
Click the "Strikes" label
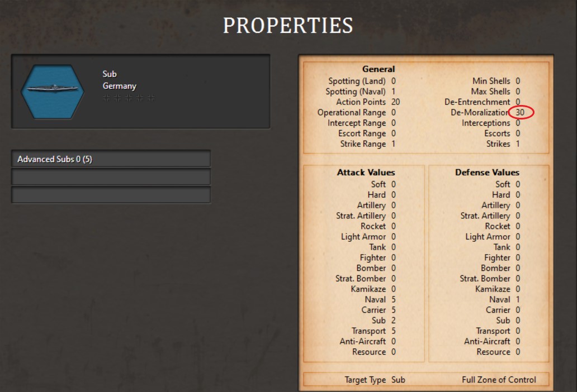[498, 144]
